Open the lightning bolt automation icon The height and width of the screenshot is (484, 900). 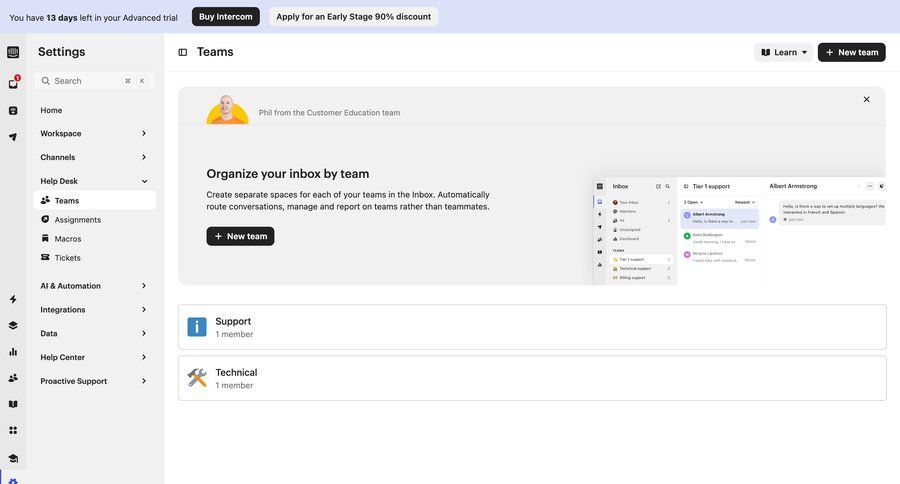pos(13,299)
